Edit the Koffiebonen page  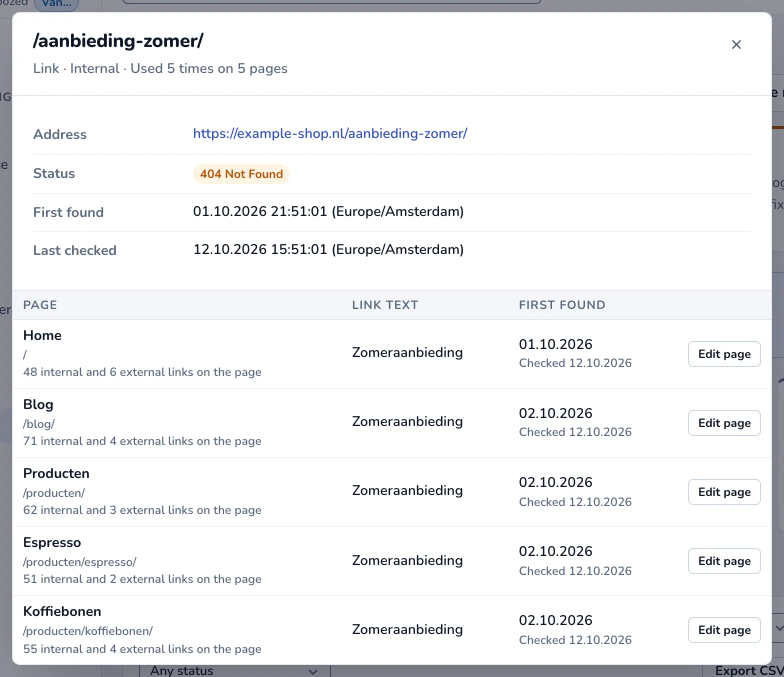tap(724, 630)
